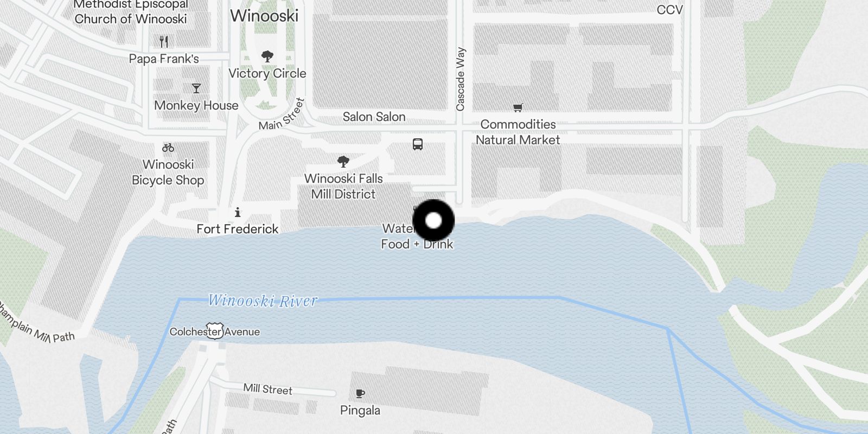The height and width of the screenshot is (434, 868).
Task: Select the bus stop icon
Action: click(x=417, y=144)
